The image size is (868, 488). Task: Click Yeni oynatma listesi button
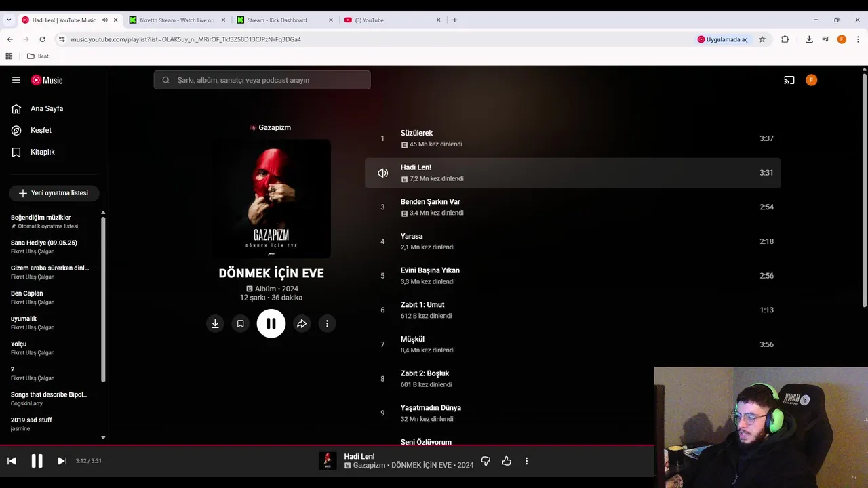pyautogui.click(x=54, y=193)
